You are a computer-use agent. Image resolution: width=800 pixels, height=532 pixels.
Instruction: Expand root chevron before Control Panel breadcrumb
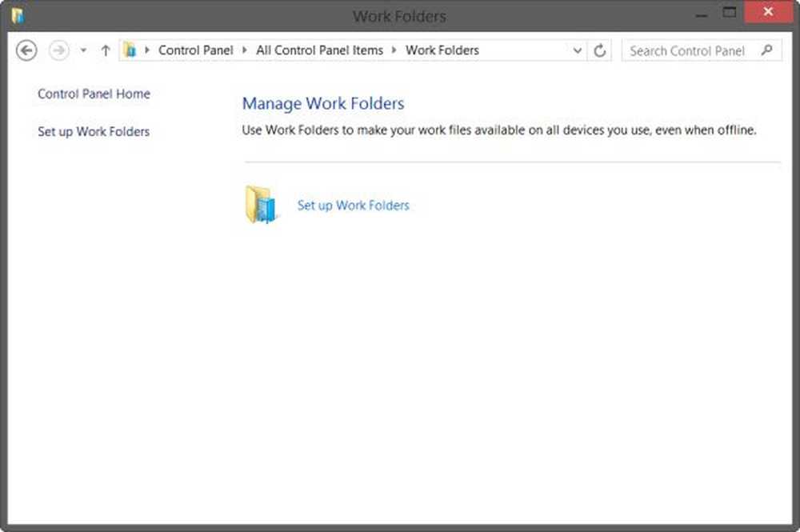(x=147, y=50)
